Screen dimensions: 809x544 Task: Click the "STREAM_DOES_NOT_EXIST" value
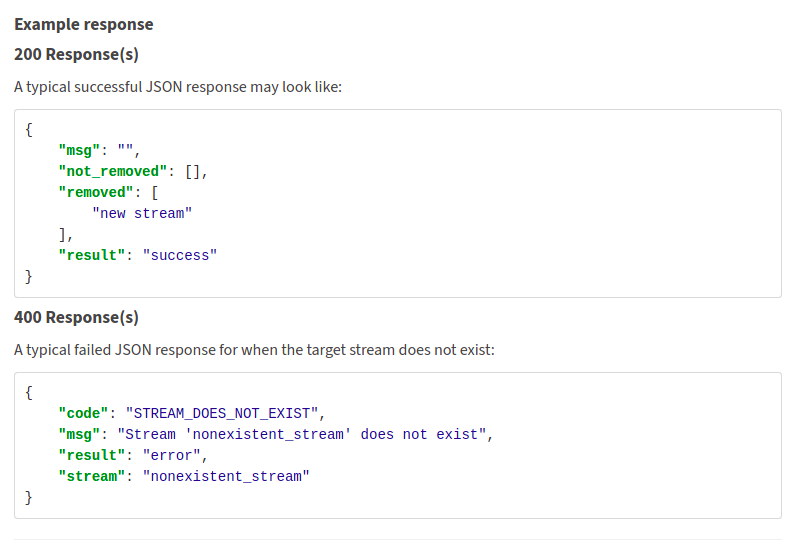222,413
